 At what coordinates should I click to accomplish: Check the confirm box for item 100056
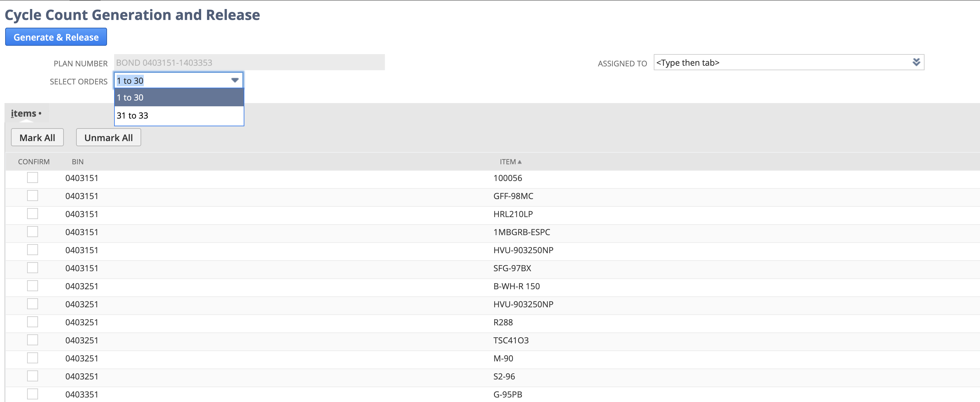pyautogui.click(x=32, y=177)
